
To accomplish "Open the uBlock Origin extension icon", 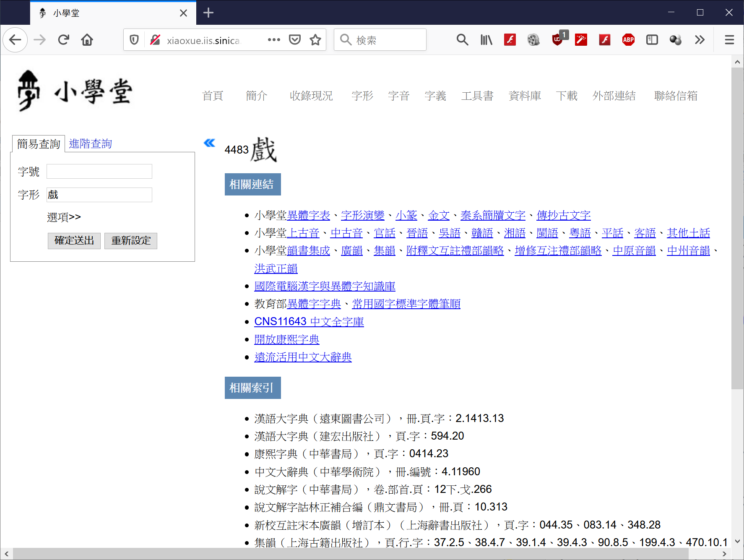I will 557,40.
